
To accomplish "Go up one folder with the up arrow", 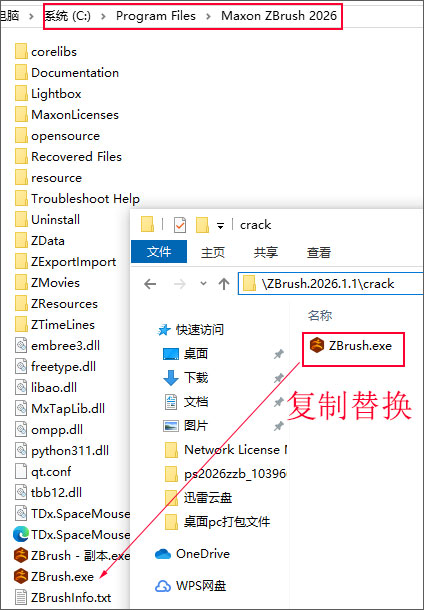I will (224, 284).
